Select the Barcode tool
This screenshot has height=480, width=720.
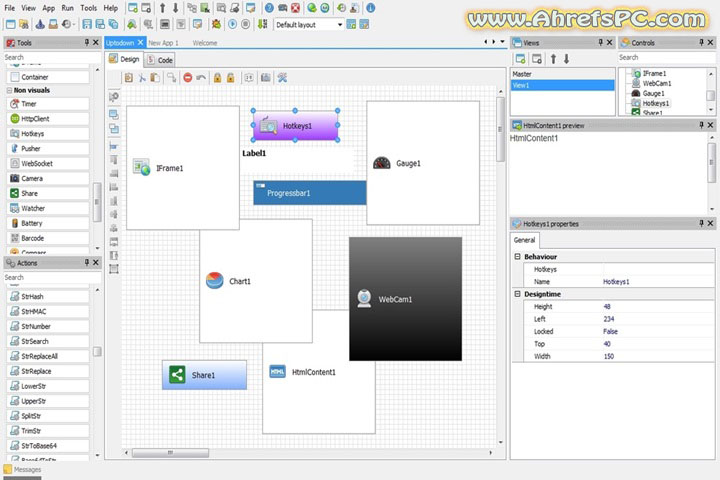pyautogui.click(x=49, y=238)
